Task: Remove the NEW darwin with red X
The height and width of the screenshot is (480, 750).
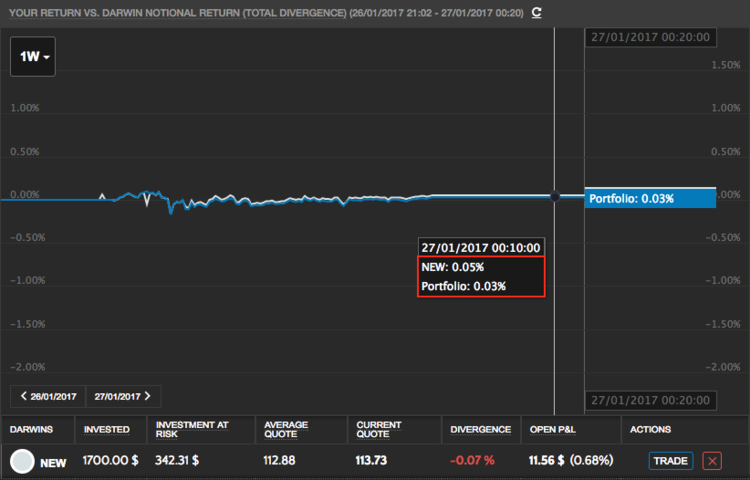Action: click(x=712, y=461)
